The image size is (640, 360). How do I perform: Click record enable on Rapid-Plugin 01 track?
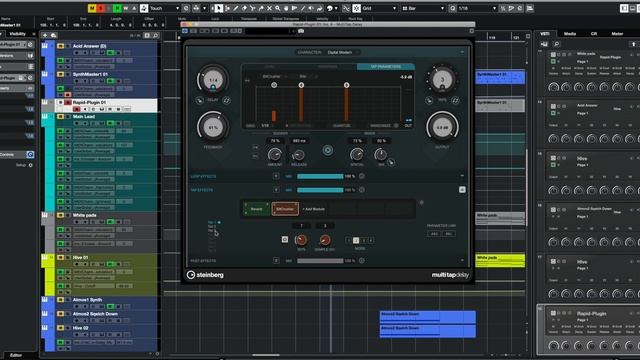coord(77,109)
